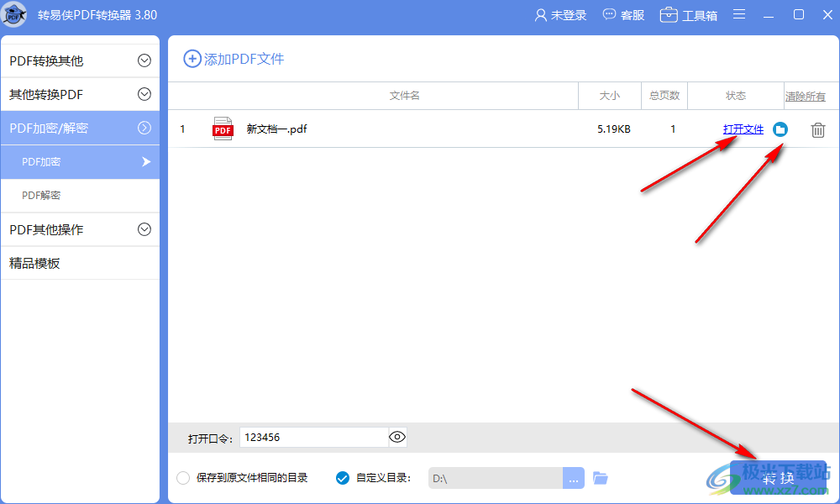Click the app logo in the title bar
This screenshot has width=840, height=504.
pyautogui.click(x=14, y=14)
